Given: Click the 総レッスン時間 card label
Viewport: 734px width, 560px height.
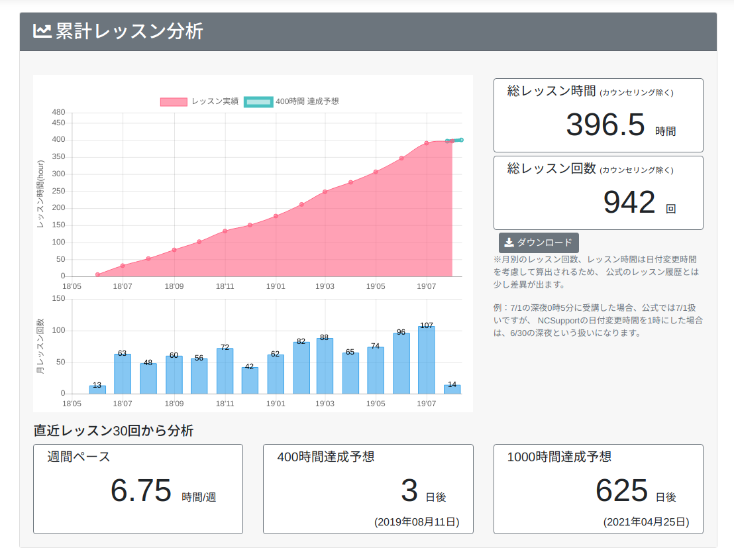Looking at the screenshot, I should click(551, 91).
